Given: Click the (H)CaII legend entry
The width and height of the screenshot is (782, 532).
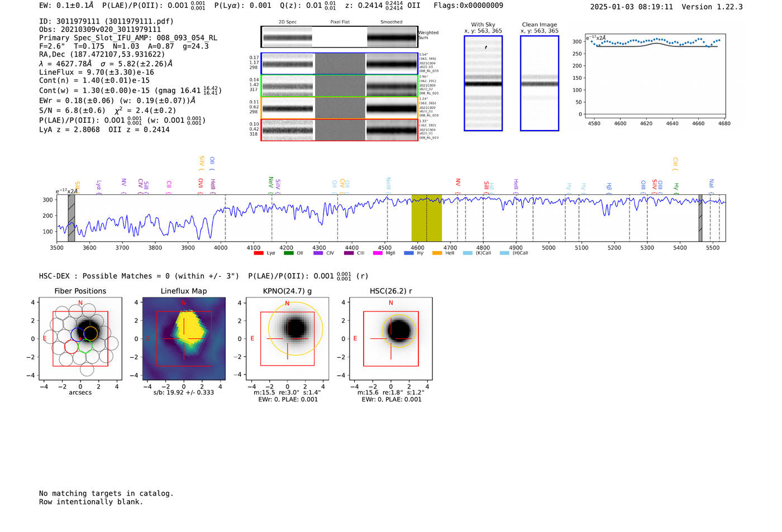Looking at the screenshot, I should pyautogui.click(x=514, y=253).
